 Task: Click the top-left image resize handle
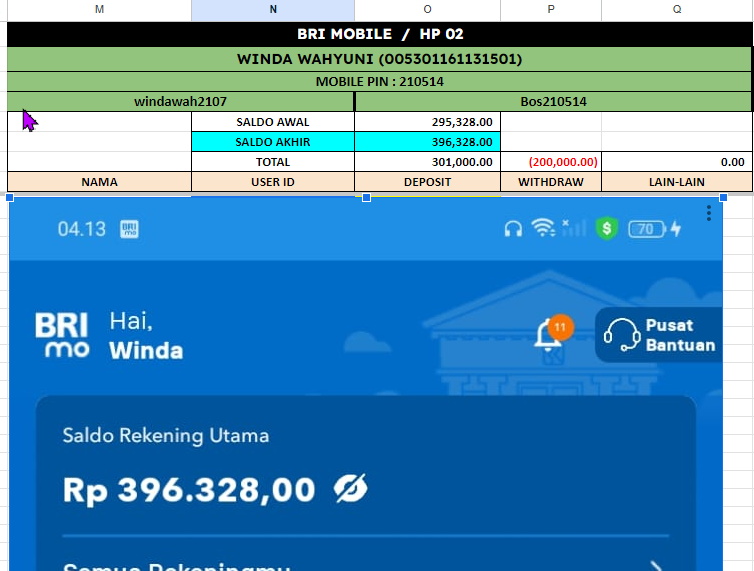coord(10,198)
